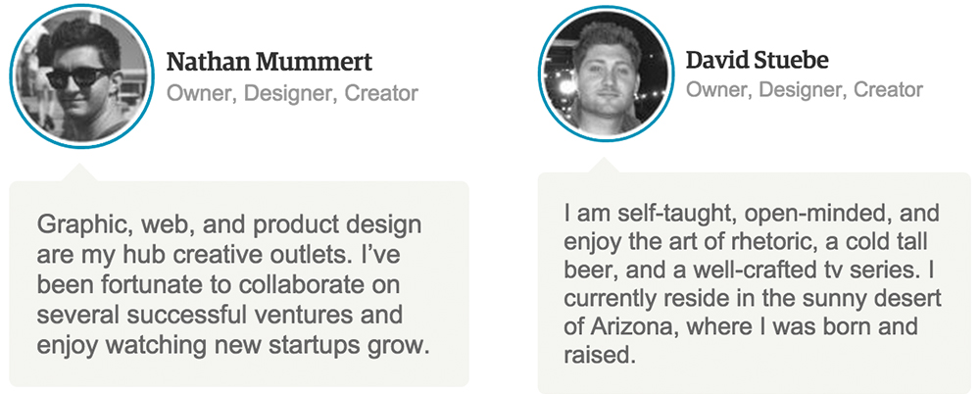Click the speech bubble pointer below Nathan's photo

click(x=78, y=173)
